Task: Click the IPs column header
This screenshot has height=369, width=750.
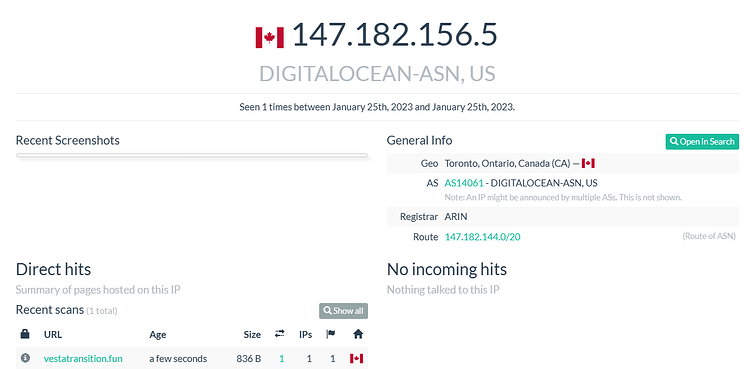Action: pyautogui.click(x=306, y=335)
